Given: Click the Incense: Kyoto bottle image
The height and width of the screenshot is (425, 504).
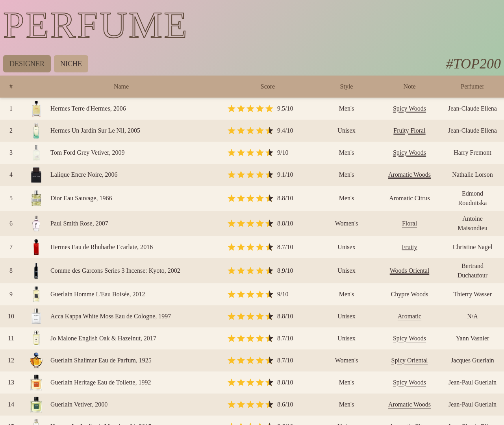Looking at the screenshot, I should click(36, 271).
